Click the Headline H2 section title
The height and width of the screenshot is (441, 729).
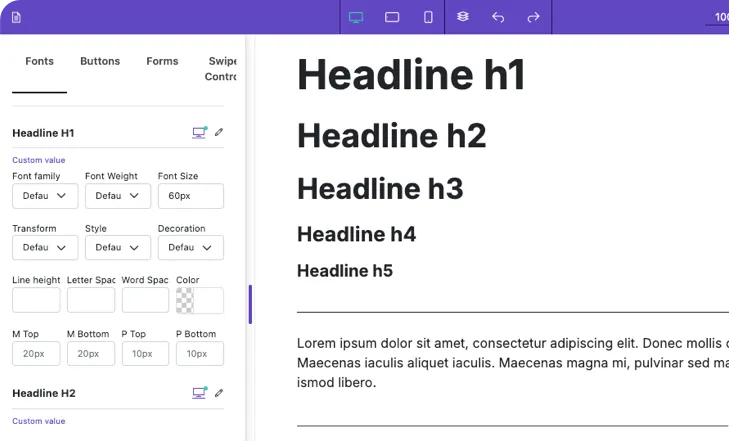tap(44, 393)
